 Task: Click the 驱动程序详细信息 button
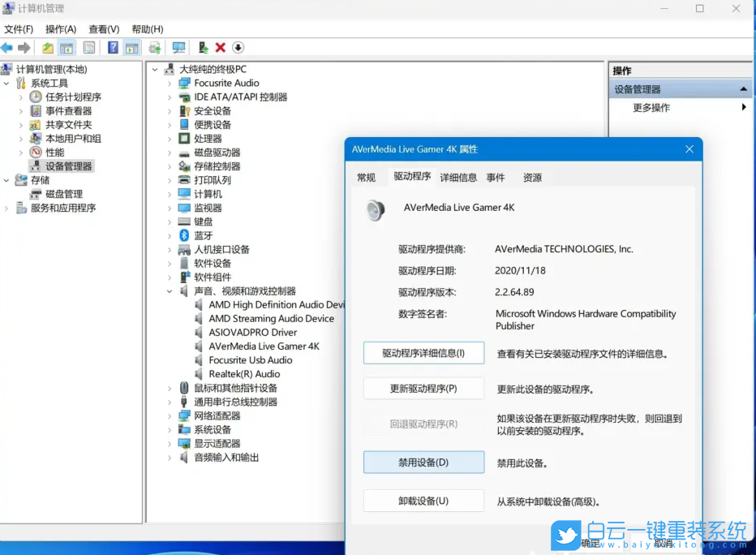(423, 353)
